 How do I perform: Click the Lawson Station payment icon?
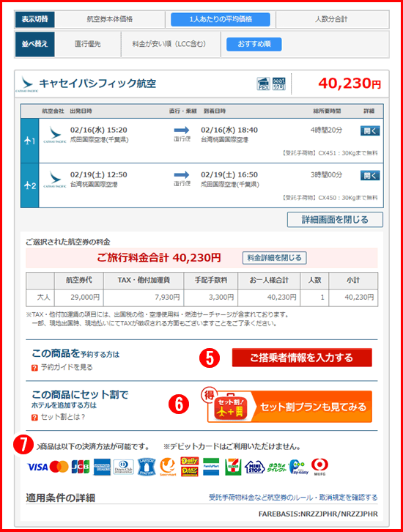(147, 467)
